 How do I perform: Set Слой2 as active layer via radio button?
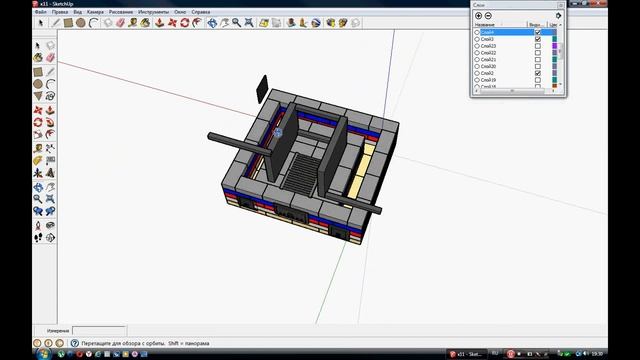pyautogui.click(x=477, y=73)
